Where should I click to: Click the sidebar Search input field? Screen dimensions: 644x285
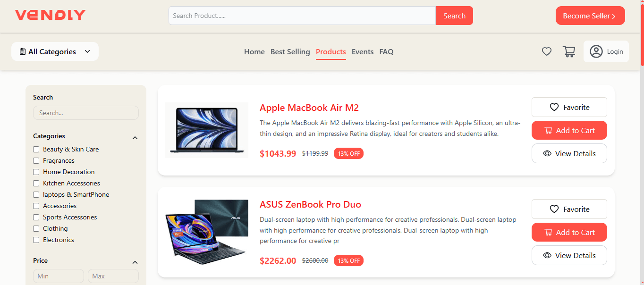(x=85, y=113)
